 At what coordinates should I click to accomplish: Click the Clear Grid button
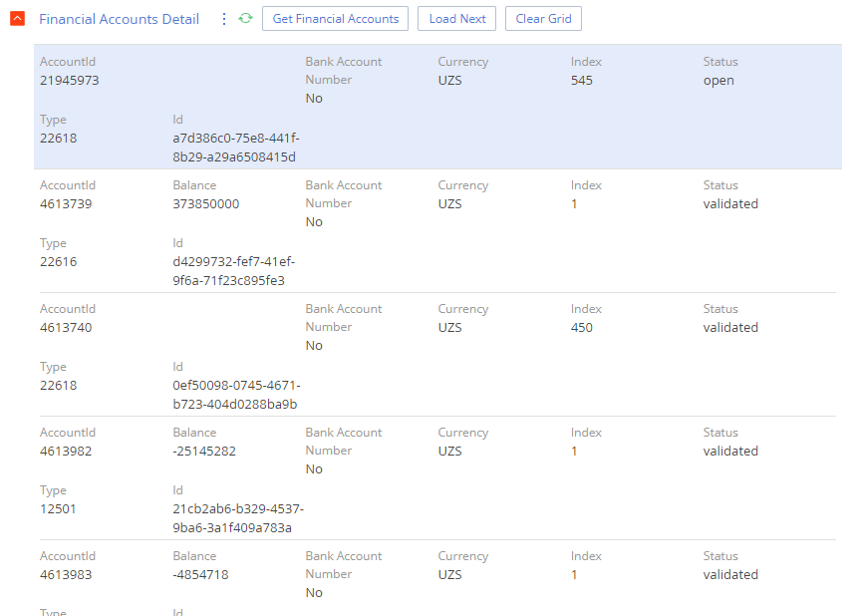coord(543,19)
